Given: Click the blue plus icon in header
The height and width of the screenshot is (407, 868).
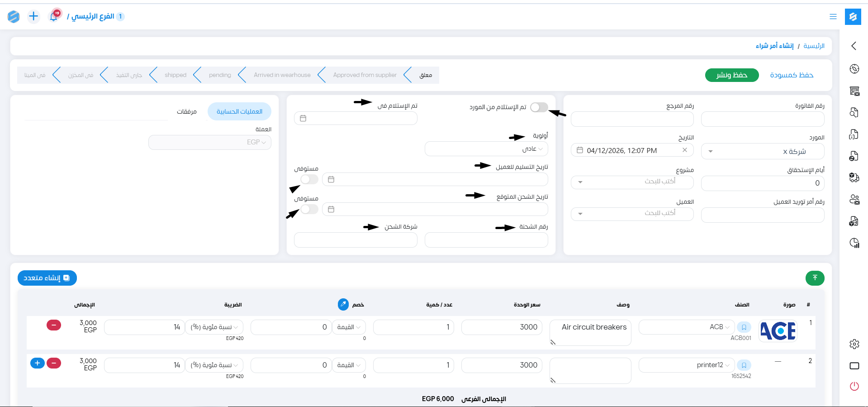Looking at the screenshot, I should [33, 16].
